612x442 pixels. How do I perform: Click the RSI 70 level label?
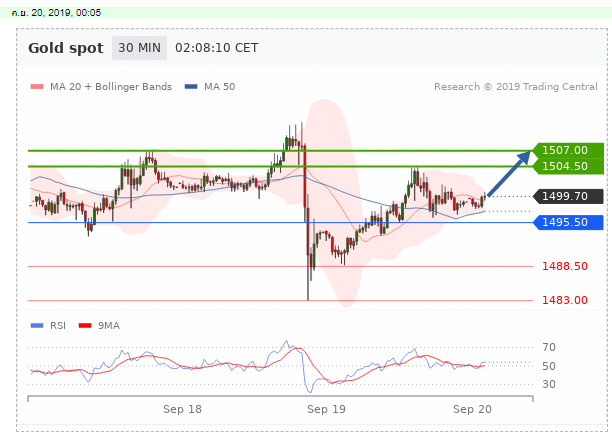click(549, 347)
